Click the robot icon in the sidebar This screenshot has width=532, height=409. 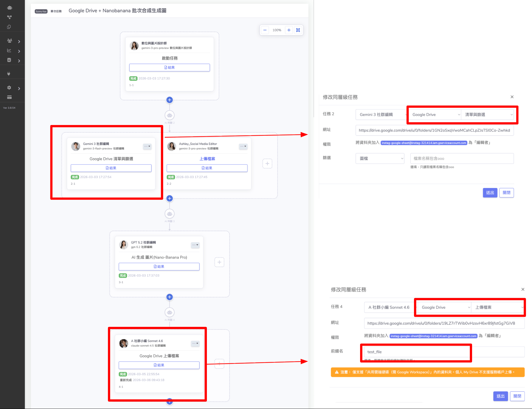pyautogui.click(x=9, y=8)
